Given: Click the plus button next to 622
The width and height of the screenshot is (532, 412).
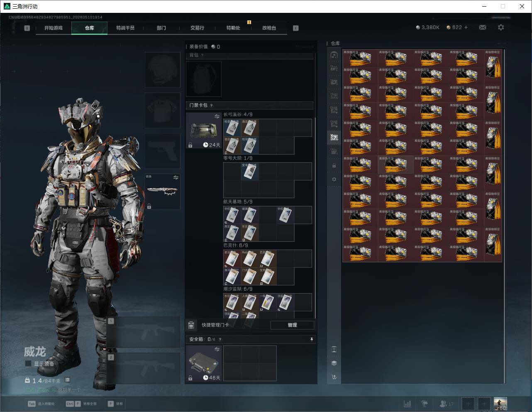Looking at the screenshot, I should click(466, 27).
